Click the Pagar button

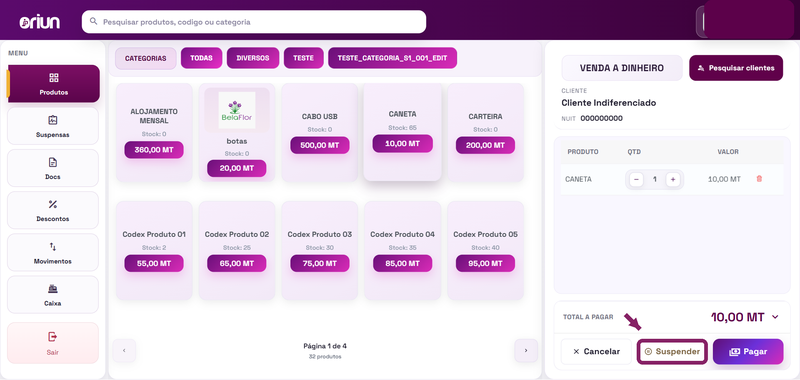[748, 351]
